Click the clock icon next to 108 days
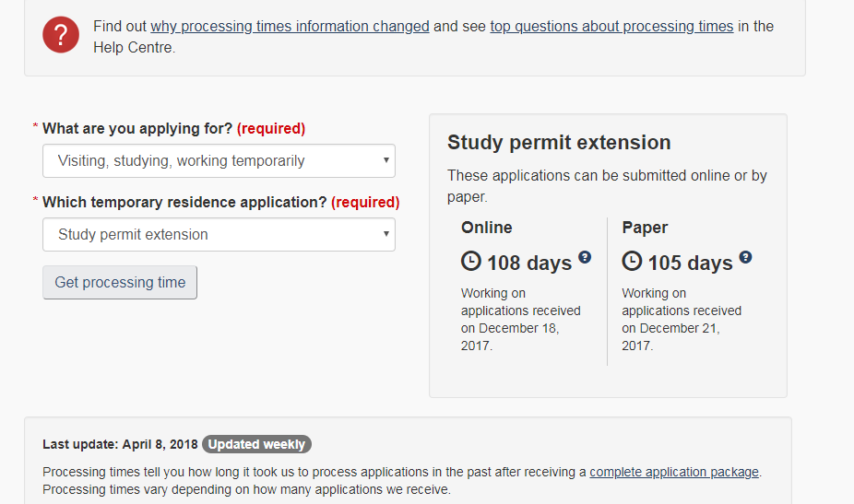 [x=471, y=261]
